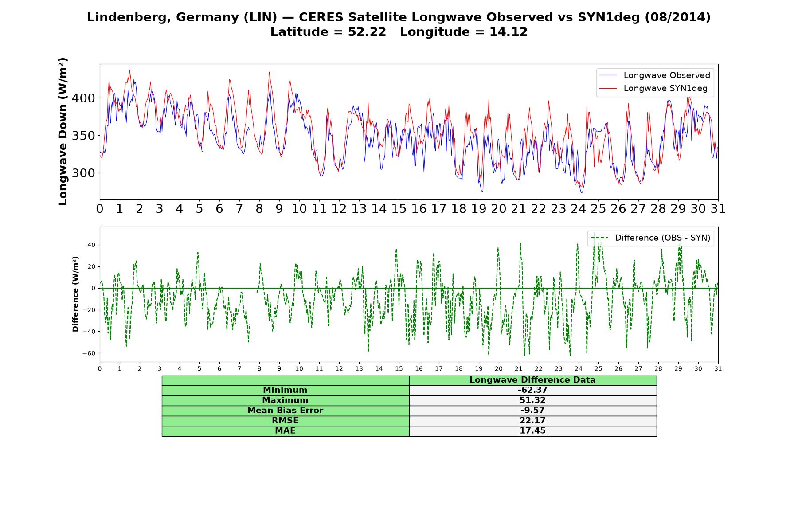Click day 15 tick on upper x-axis
798x532 pixels.
tap(399, 209)
